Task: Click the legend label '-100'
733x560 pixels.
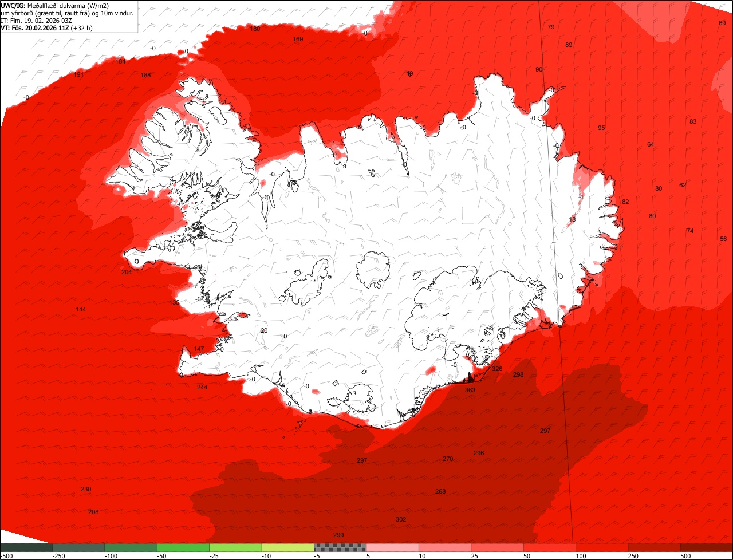Action: (x=111, y=556)
